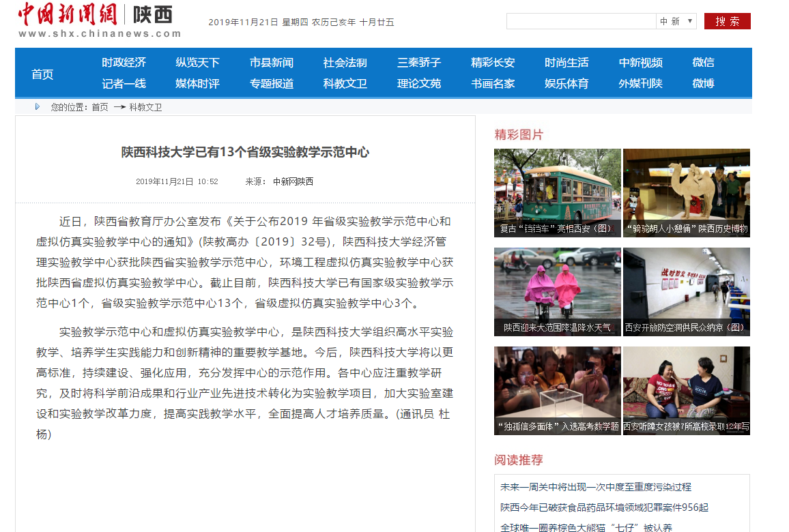Image resolution: width=789 pixels, height=532 pixels.
Task: Click 科教文卫 in the breadcrumb path
Action: tap(145, 107)
